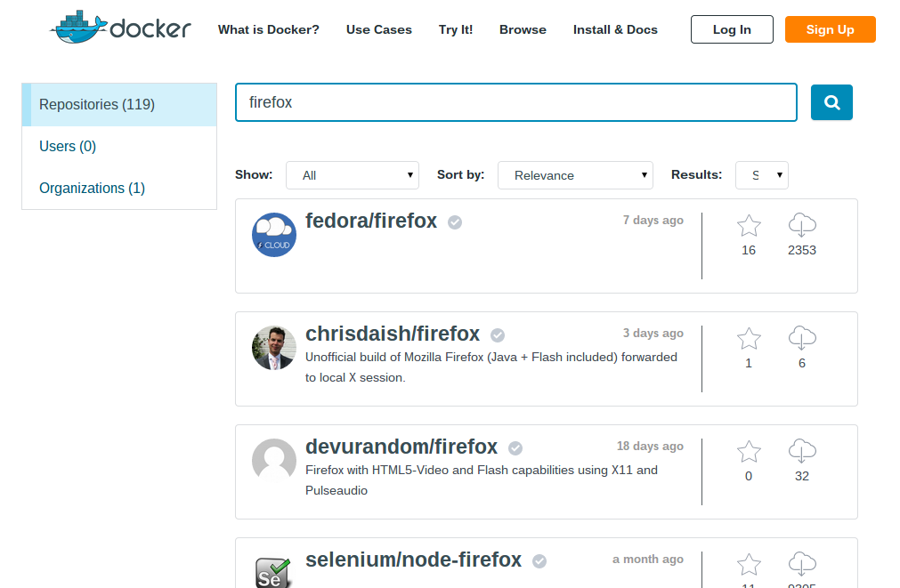
Task: Click verified badge next to chrisdaish/firefox
Action: tap(498, 335)
